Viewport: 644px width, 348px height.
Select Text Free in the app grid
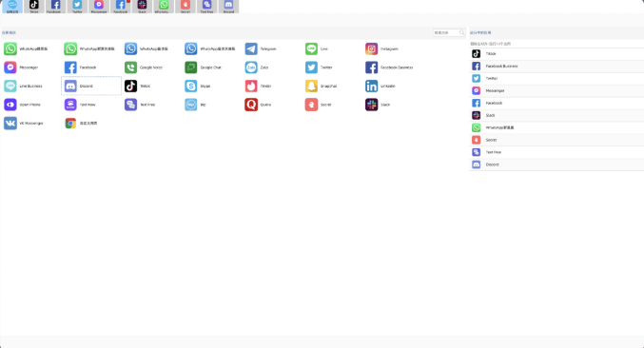coord(140,105)
